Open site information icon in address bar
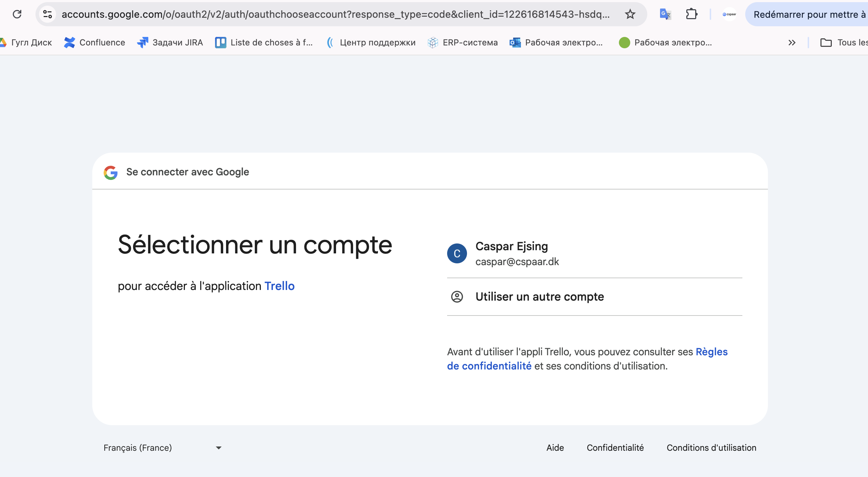868x477 pixels. point(48,14)
